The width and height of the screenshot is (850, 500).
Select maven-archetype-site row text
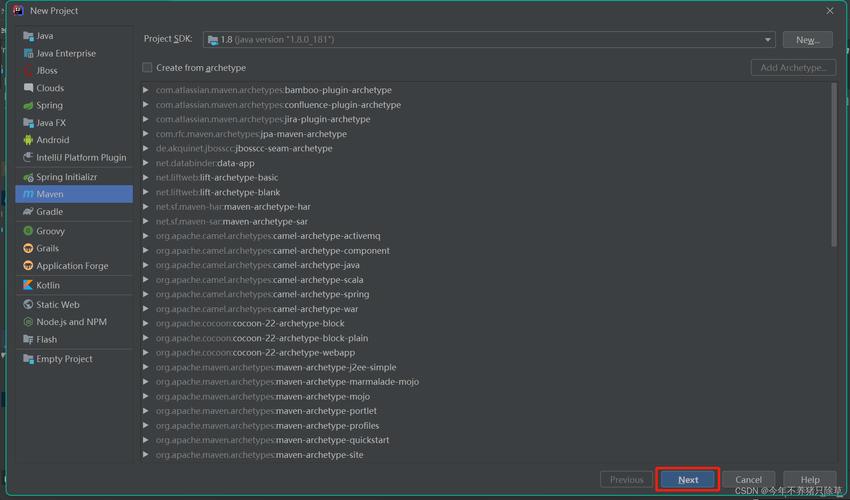click(260, 454)
